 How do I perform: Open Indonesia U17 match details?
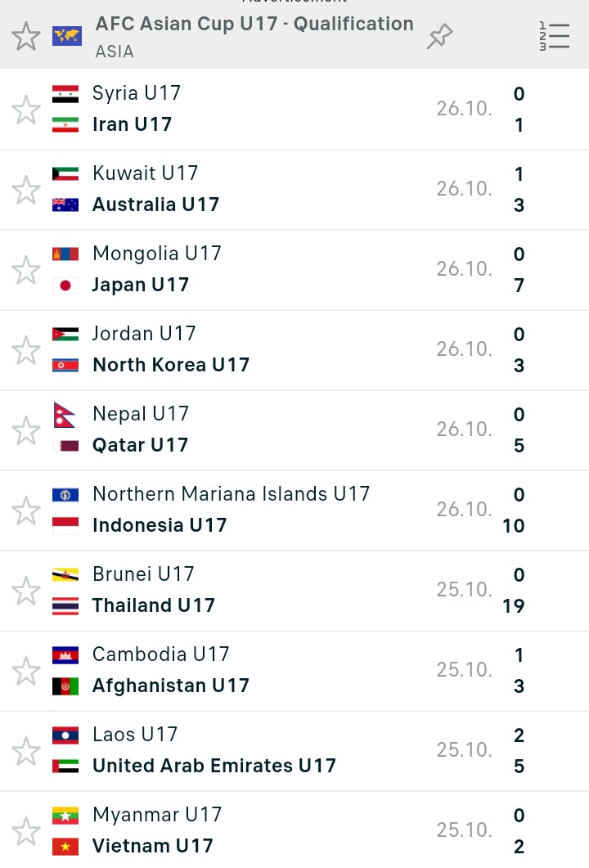coord(294,511)
